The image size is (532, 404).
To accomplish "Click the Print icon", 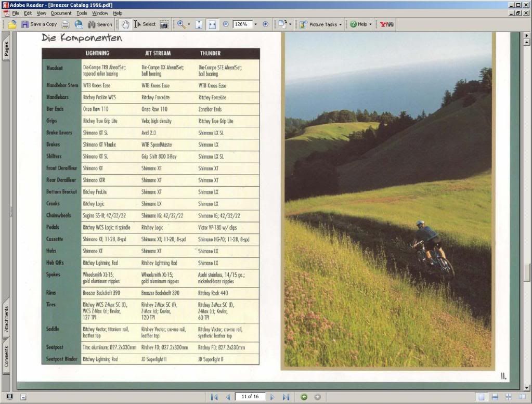I will coord(66,24).
